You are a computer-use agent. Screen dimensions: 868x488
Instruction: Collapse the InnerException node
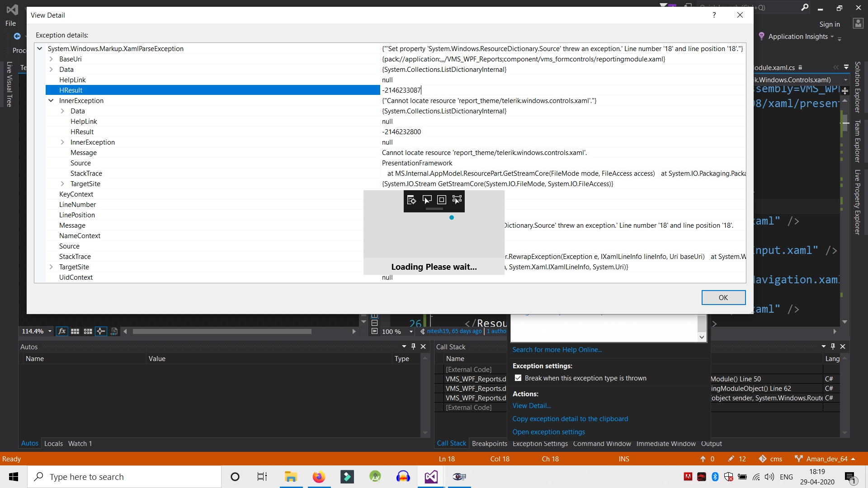(51, 101)
